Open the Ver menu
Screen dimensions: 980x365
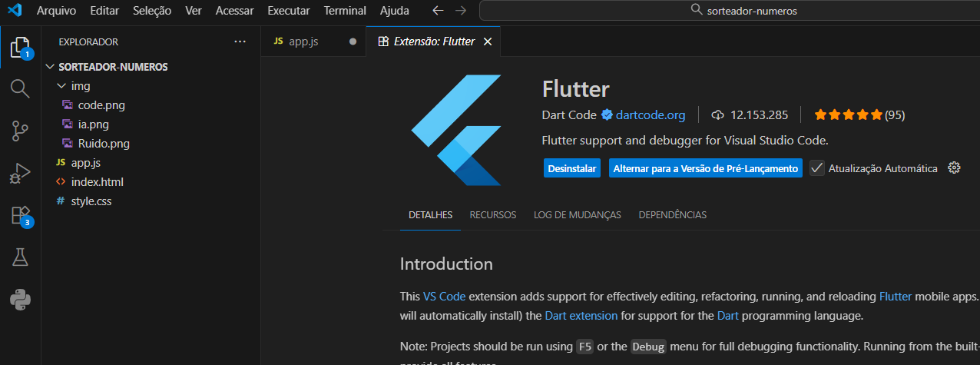point(194,11)
